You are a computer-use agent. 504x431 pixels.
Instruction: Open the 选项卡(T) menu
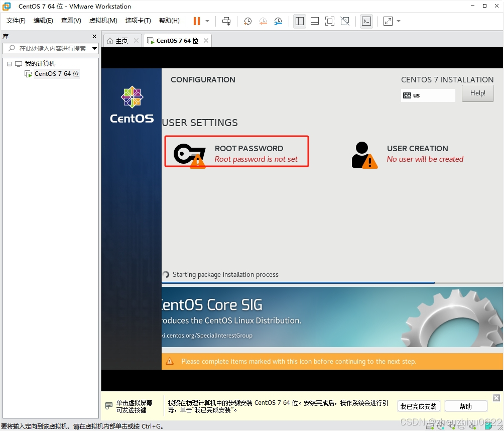[138, 21]
